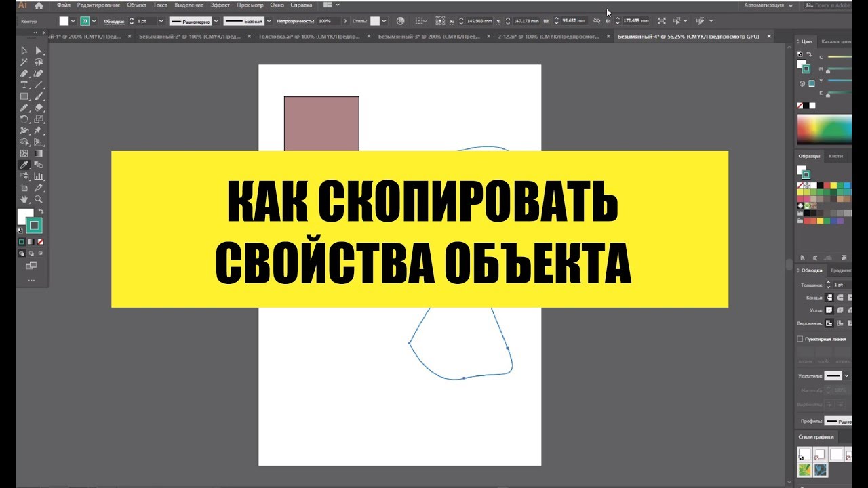Open the Градиент panel tab

pyautogui.click(x=842, y=270)
